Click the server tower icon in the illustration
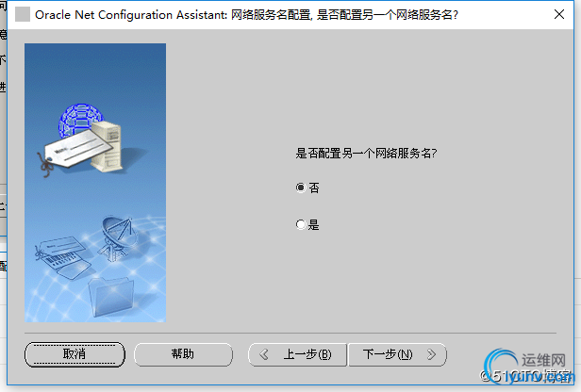581x392 pixels. (108, 146)
